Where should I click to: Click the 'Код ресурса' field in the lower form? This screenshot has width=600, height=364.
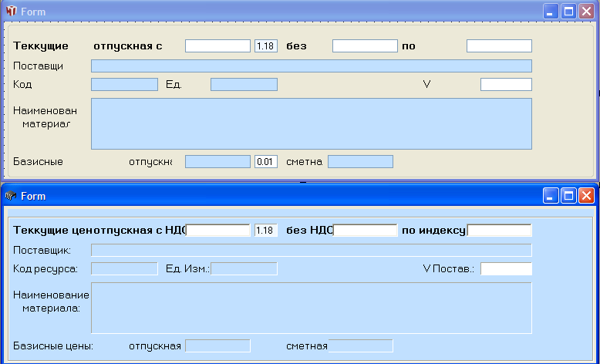click(x=124, y=268)
